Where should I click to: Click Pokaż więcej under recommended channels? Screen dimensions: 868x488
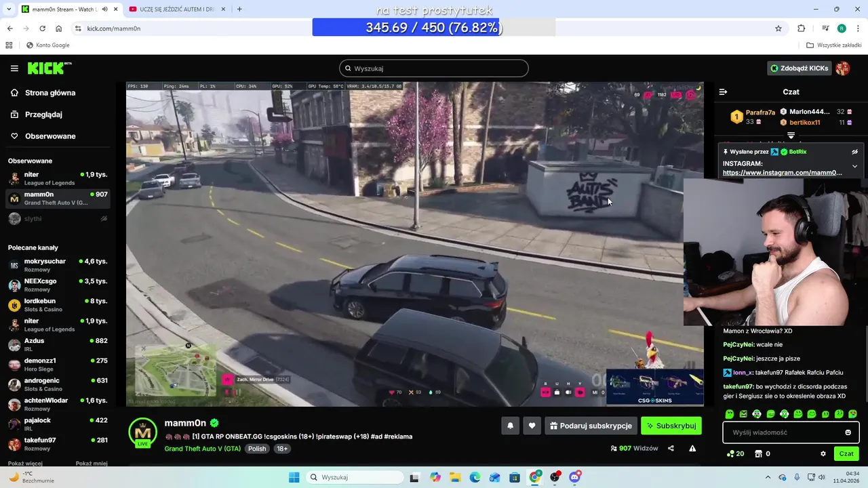click(x=25, y=464)
